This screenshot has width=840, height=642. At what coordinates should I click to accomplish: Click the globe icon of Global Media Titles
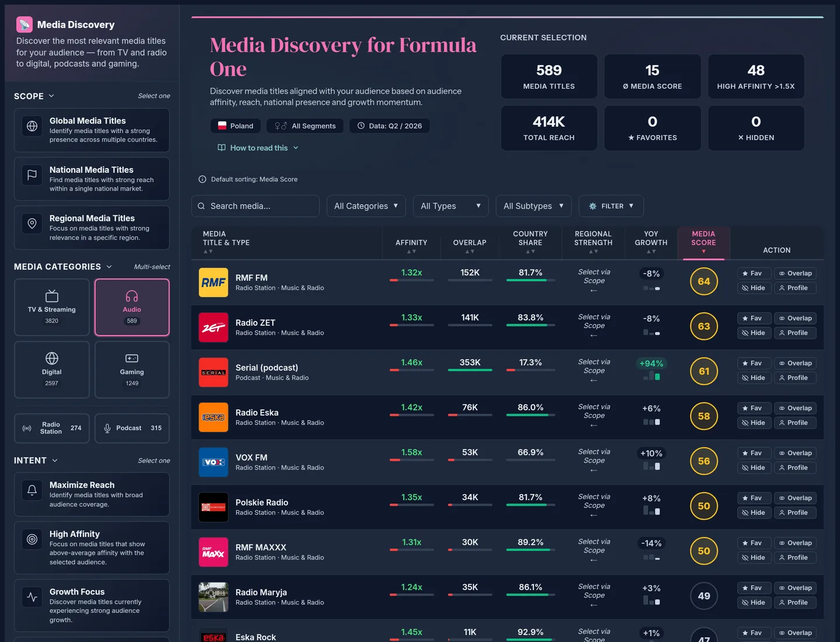pyautogui.click(x=32, y=126)
